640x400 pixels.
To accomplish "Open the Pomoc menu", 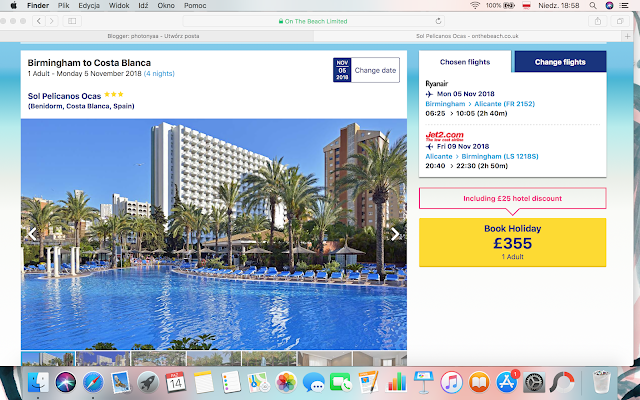I will click(195, 5).
